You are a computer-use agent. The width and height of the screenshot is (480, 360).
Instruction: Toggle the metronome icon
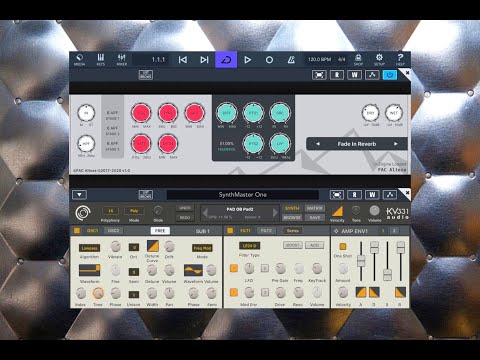tap(291, 60)
